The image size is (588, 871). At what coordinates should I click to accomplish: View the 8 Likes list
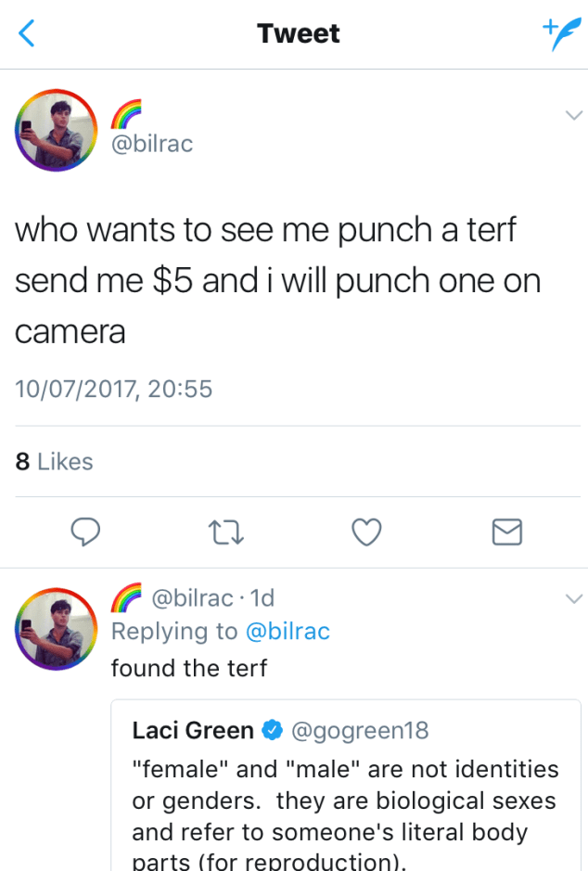55,461
